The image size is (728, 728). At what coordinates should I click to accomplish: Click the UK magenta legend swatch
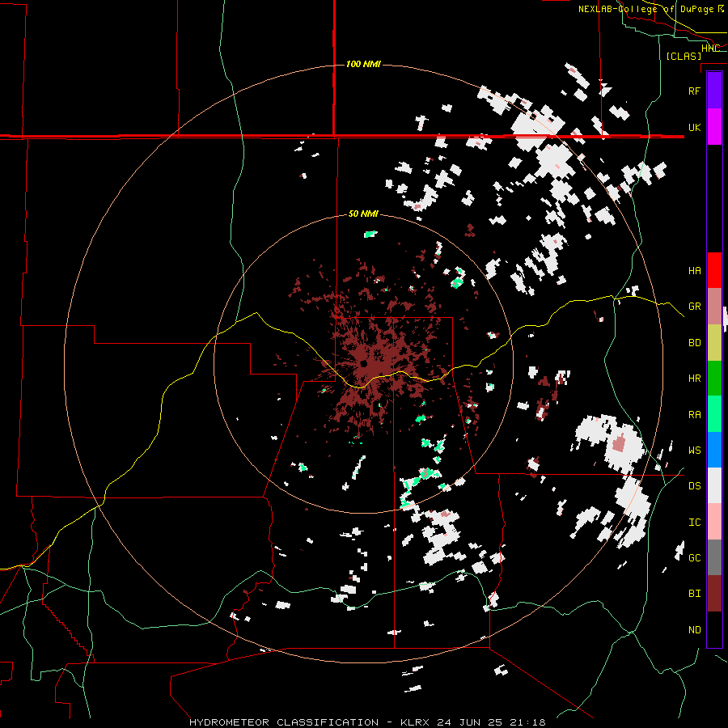click(714, 127)
